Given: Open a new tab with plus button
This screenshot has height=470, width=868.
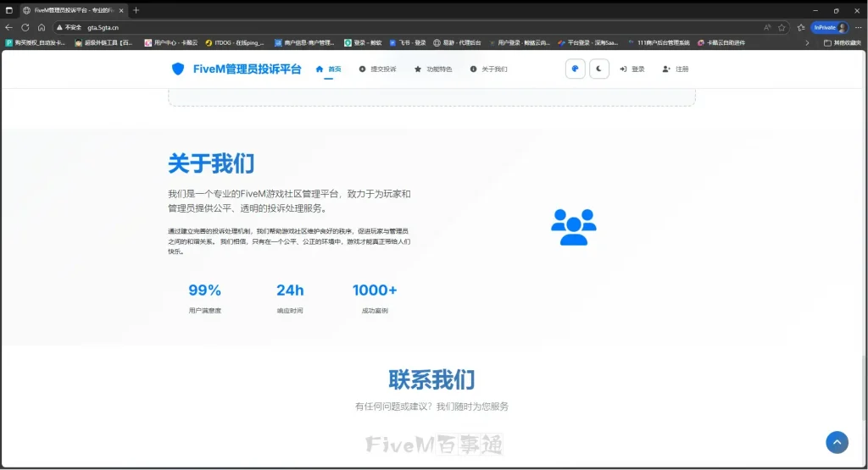Looking at the screenshot, I should (x=136, y=10).
